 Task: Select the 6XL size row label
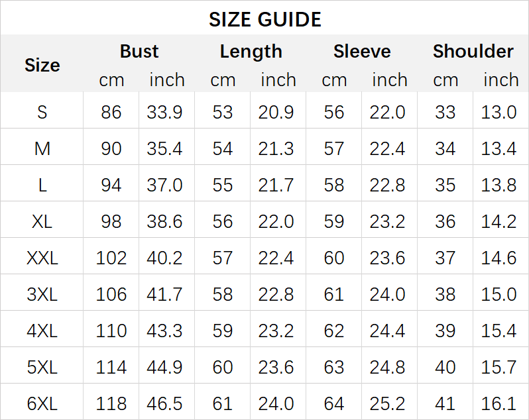tap(42, 403)
